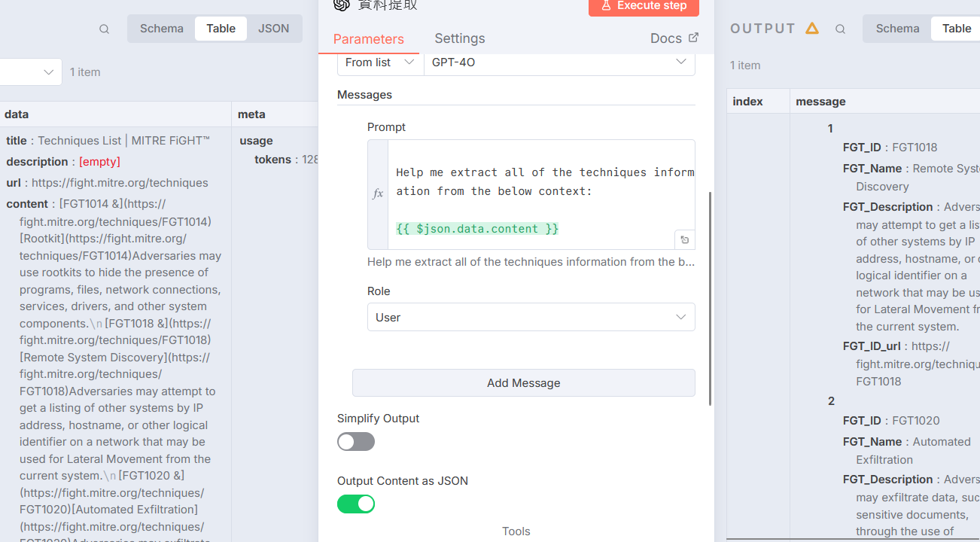Click the Add Message button
Screen dimensions: 980x542
point(523,382)
